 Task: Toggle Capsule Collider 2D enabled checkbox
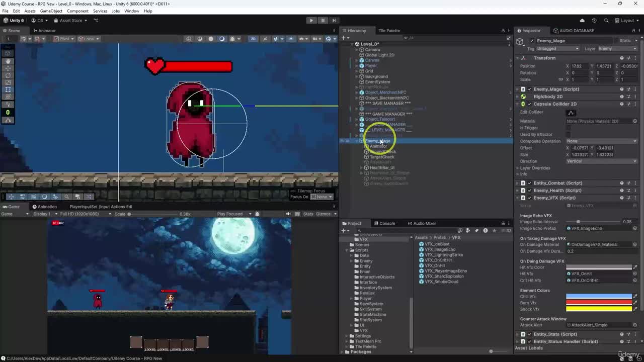(x=529, y=104)
